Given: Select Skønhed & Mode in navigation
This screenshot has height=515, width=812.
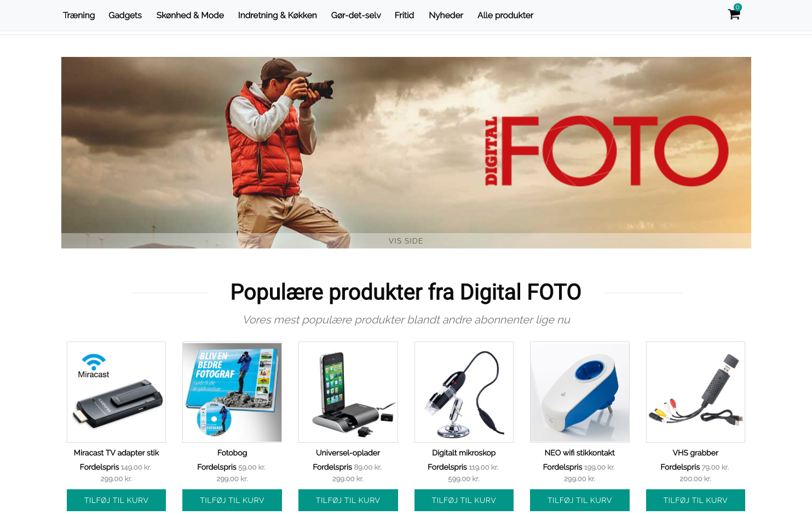Looking at the screenshot, I should pyautogui.click(x=190, y=15).
